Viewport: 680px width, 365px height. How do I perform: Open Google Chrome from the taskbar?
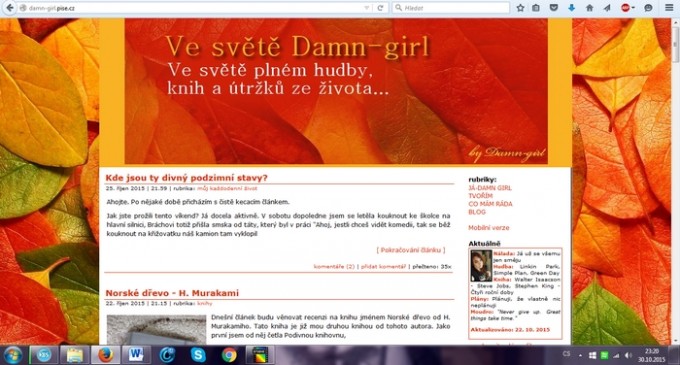pyautogui.click(x=229, y=355)
